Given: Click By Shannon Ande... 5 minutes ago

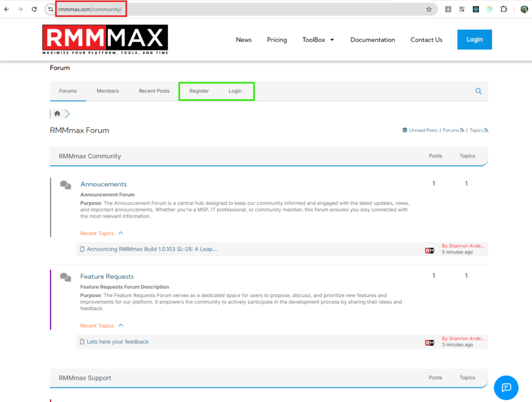Looking at the screenshot, I should (x=463, y=249).
